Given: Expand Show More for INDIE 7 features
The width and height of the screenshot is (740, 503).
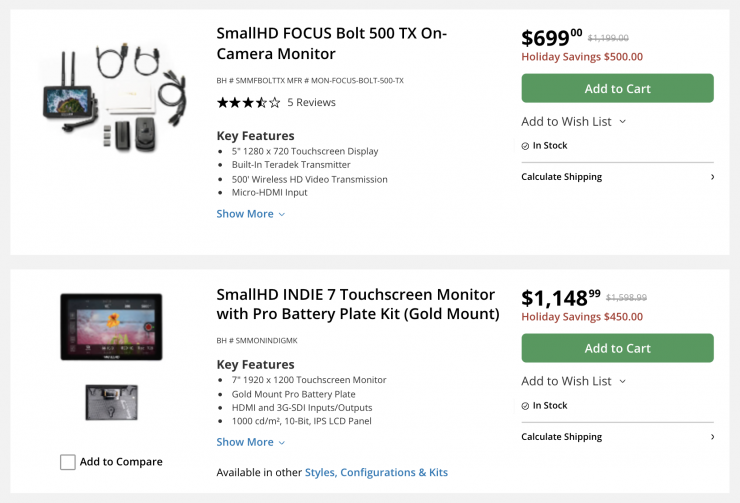Looking at the screenshot, I should point(250,442).
